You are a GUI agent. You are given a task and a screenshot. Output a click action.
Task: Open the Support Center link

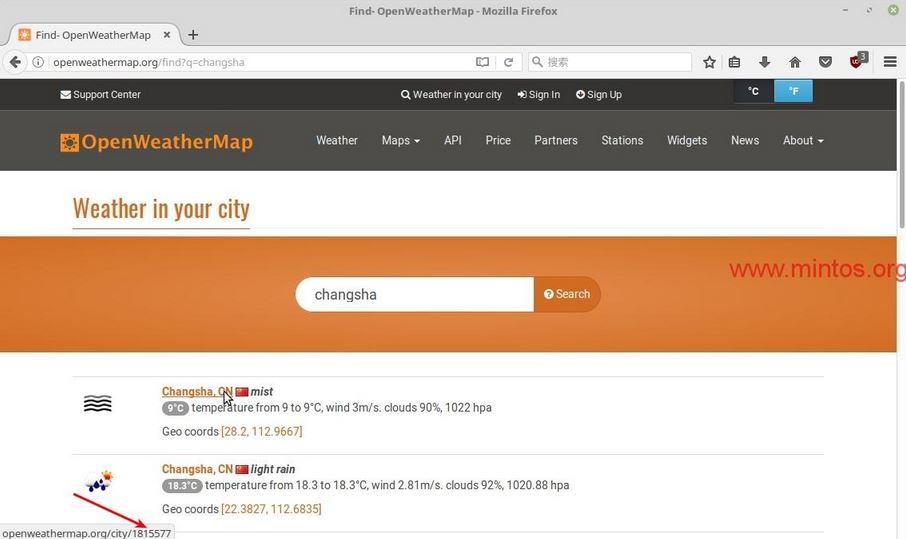coord(101,95)
